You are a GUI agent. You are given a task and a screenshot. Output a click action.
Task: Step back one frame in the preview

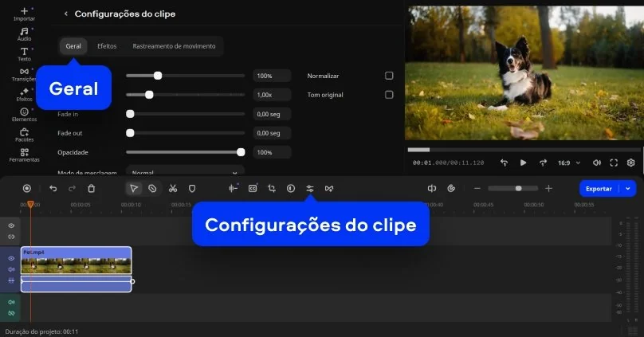point(504,163)
